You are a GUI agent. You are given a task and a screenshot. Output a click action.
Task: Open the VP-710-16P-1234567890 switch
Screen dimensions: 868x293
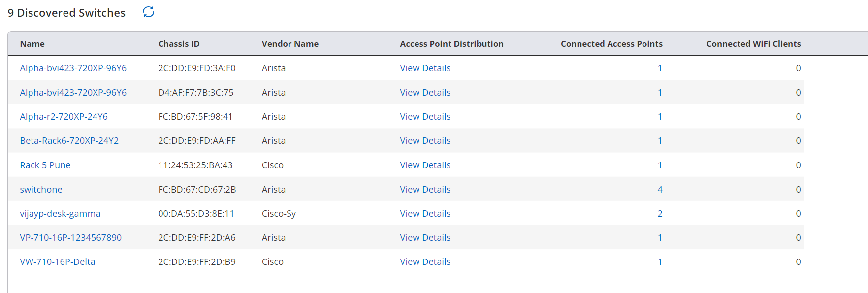[x=71, y=237]
